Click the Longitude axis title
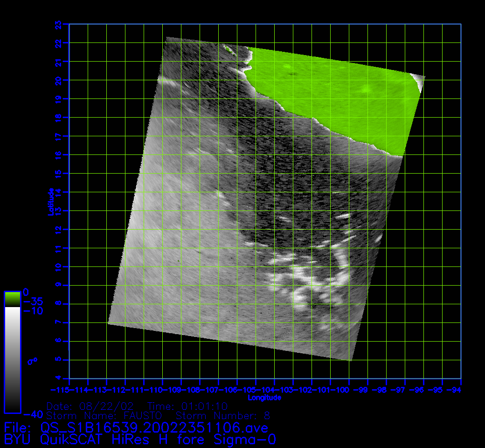485x448 pixels. click(x=264, y=398)
